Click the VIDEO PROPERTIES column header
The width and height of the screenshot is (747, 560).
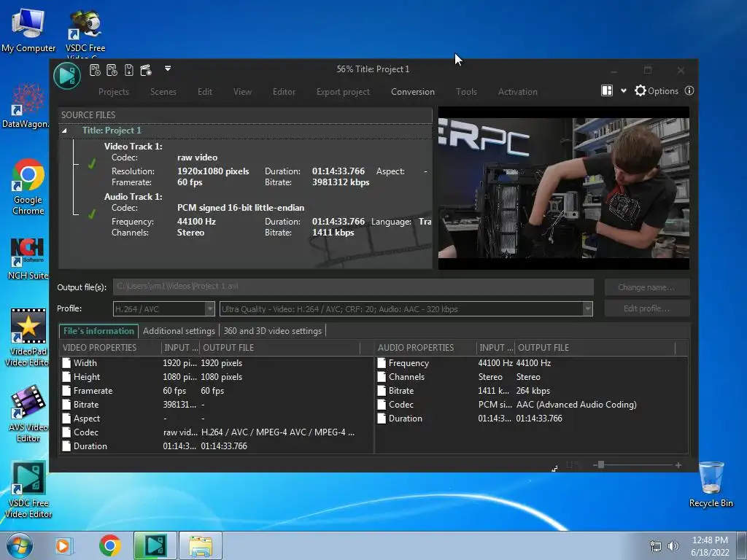tap(111, 348)
